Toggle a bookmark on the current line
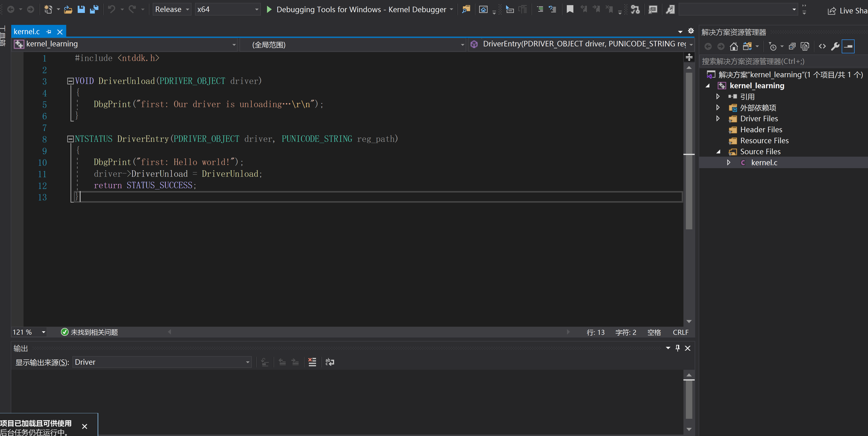Screen dimensions: 868x436 tap(570, 9)
